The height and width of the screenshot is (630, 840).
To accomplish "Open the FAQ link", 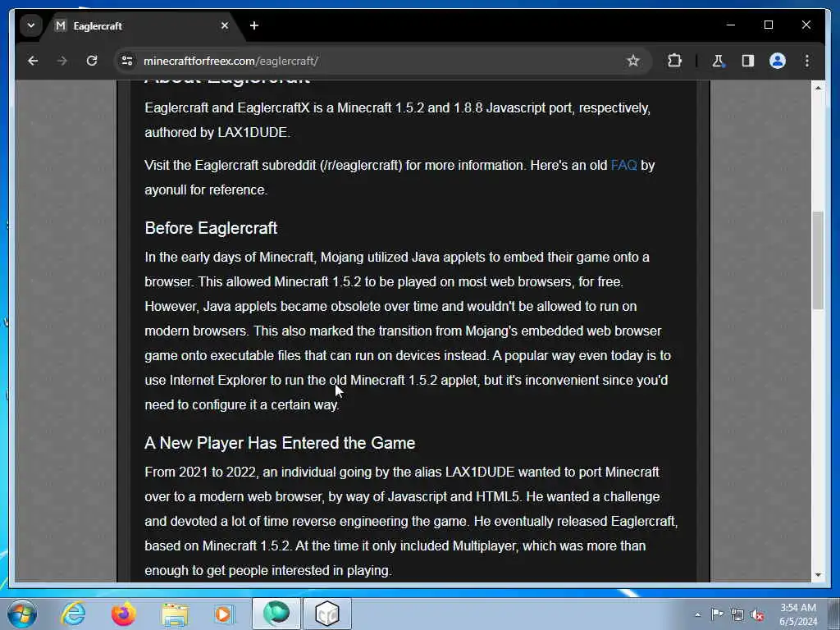I will click(623, 165).
